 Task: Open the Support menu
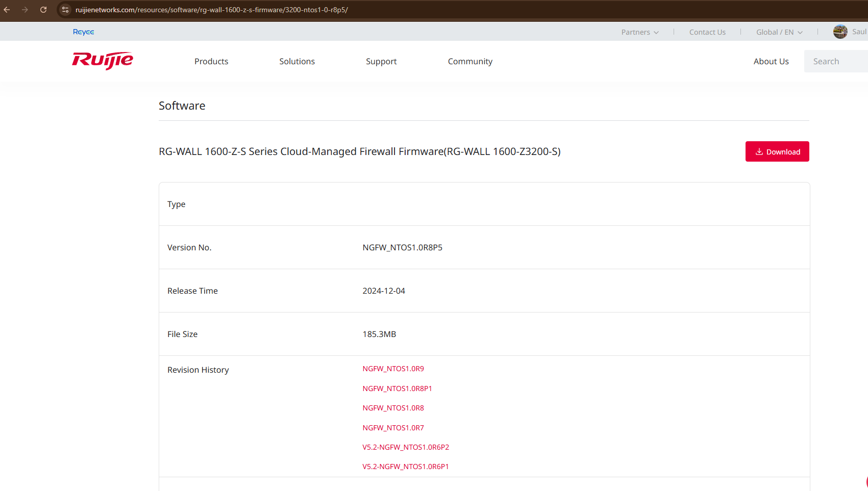coord(381,61)
